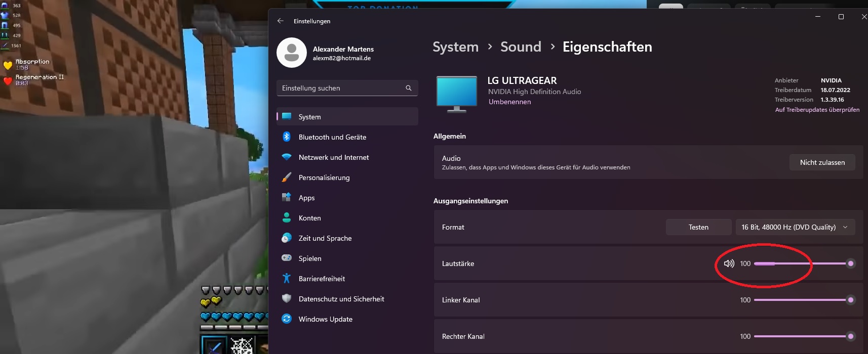
Task: Click the user profile avatar icon
Action: tap(292, 53)
